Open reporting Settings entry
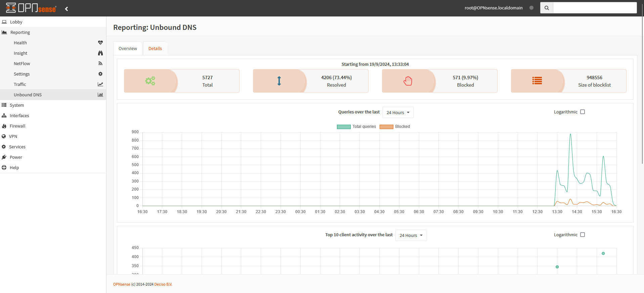 pos(53,74)
